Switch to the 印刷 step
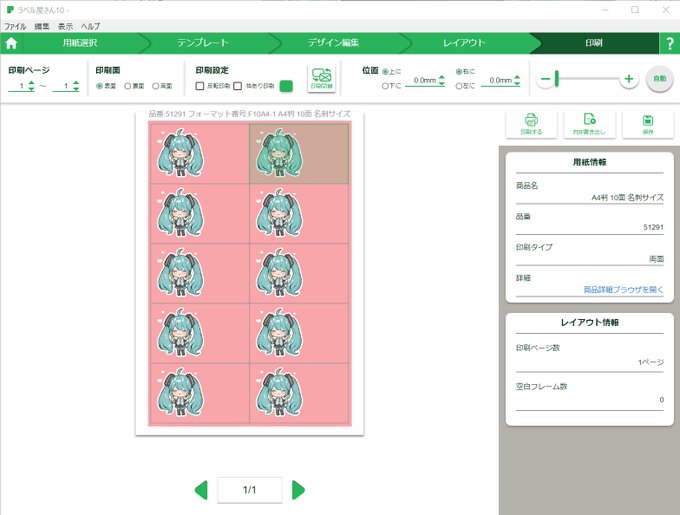 (594, 43)
